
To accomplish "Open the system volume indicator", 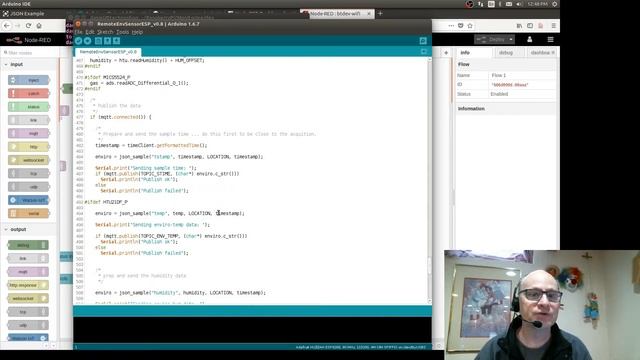I will point(519,4).
